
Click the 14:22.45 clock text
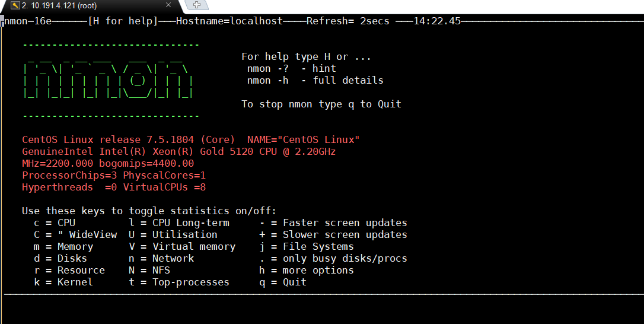click(x=437, y=21)
